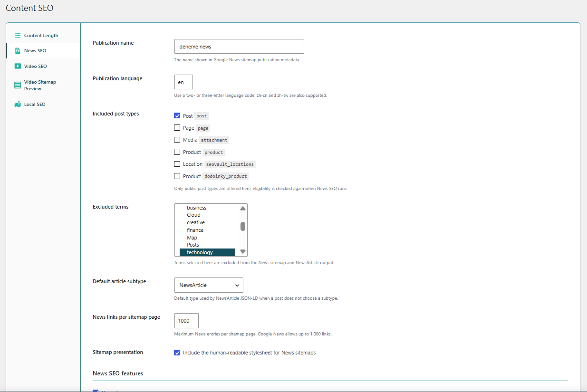
Task: Click the Video Sitemap Preview icon
Action: (x=18, y=85)
